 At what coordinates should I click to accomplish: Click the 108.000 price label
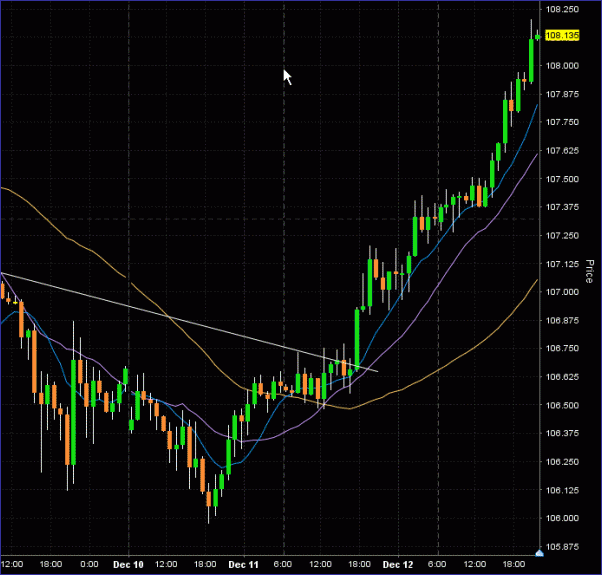tap(562, 66)
